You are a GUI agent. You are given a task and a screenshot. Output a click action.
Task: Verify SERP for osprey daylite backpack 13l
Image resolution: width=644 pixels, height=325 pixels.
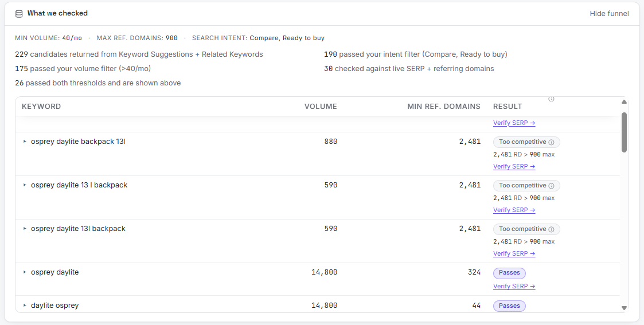click(x=514, y=166)
